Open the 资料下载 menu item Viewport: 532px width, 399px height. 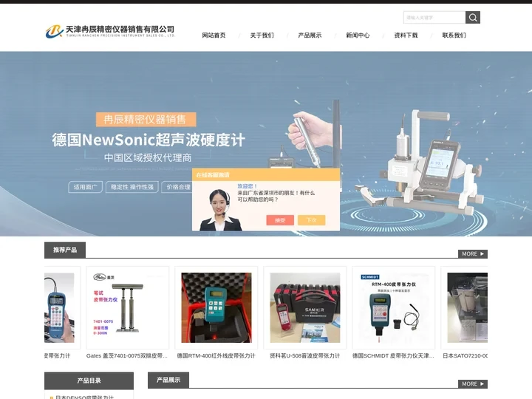406,35
